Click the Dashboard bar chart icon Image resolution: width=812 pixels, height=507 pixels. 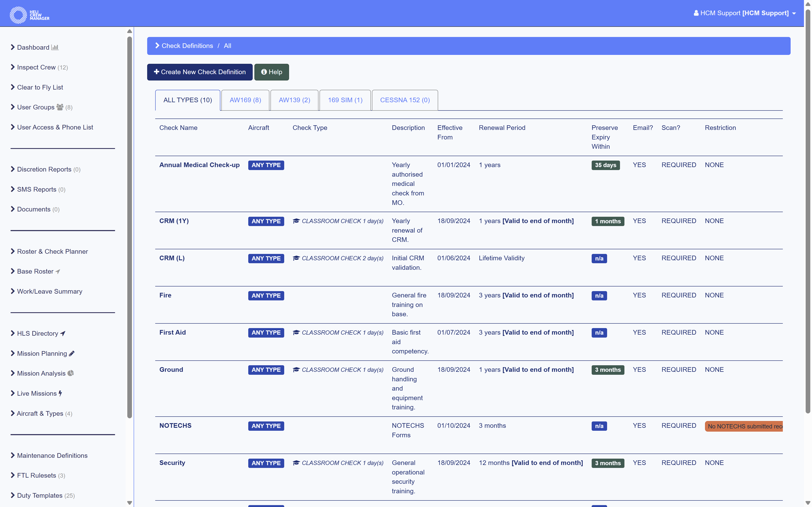tap(55, 47)
